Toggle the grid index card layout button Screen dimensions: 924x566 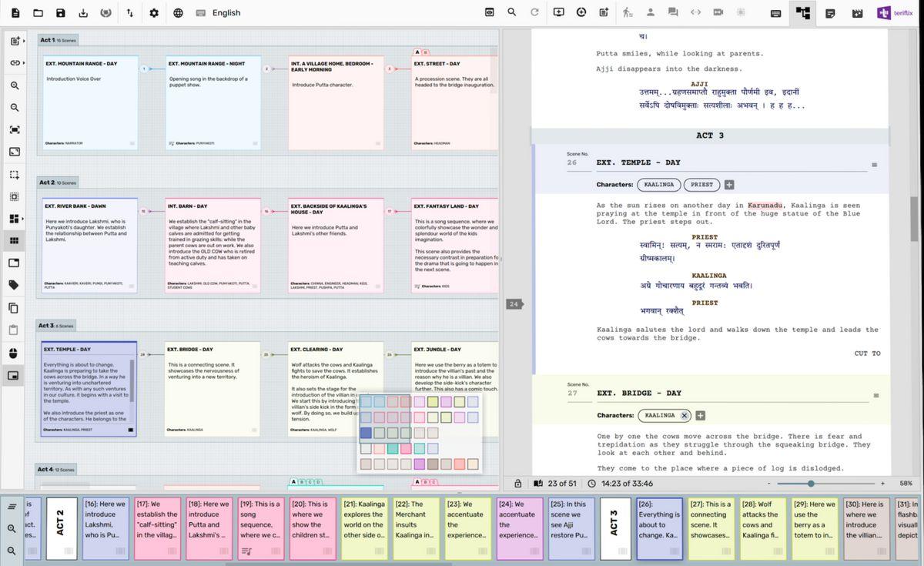pyautogui.click(x=15, y=241)
